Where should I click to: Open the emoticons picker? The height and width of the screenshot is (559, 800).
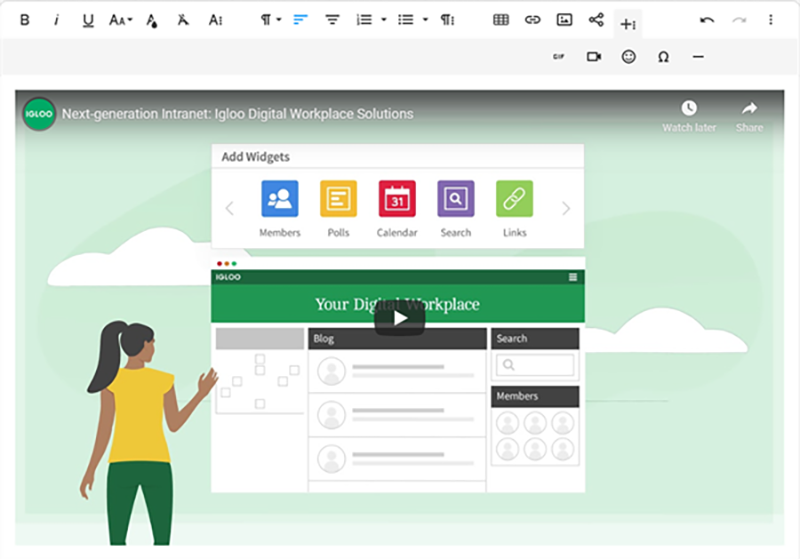tap(629, 57)
